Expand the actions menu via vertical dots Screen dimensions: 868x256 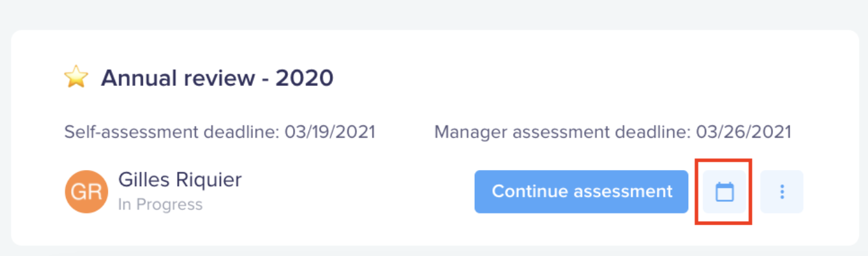[x=782, y=191]
